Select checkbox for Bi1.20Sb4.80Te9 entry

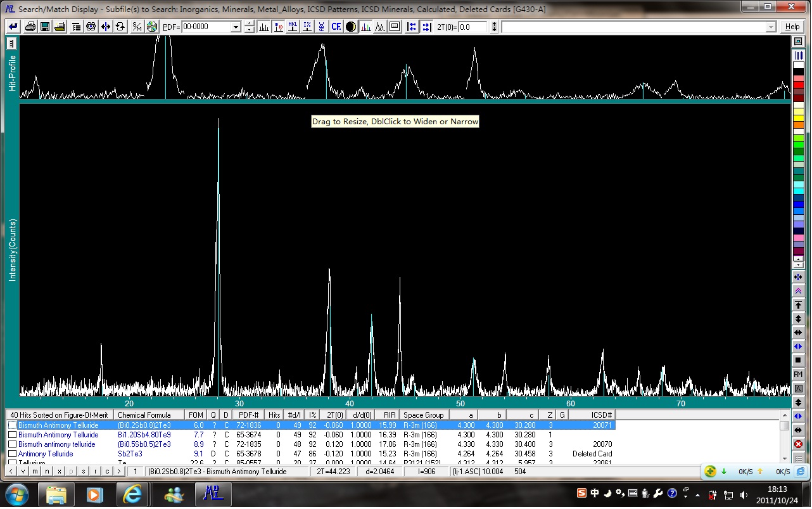tap(12, 435)
